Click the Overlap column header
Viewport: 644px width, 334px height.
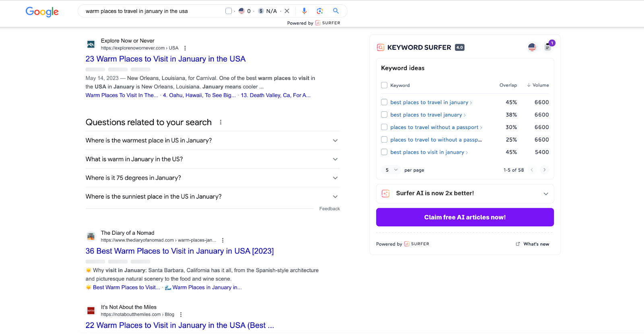pyautogui.click(x=508, y=85)
